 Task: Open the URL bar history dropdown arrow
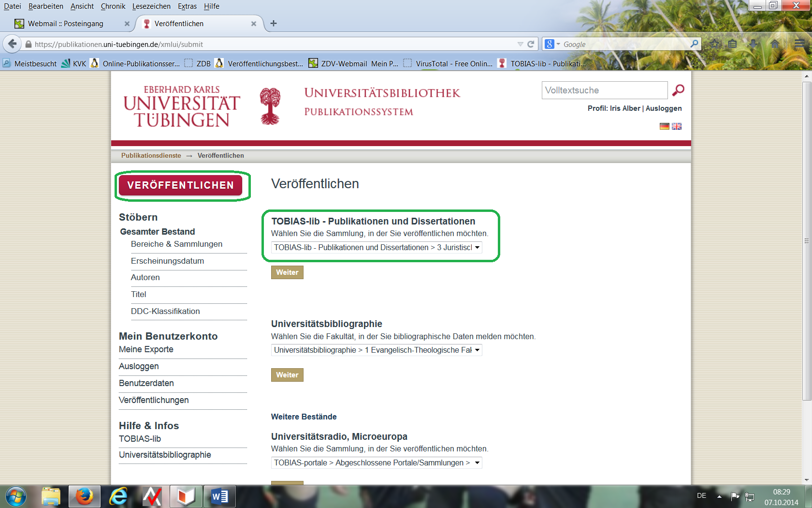tap(520, 44)
